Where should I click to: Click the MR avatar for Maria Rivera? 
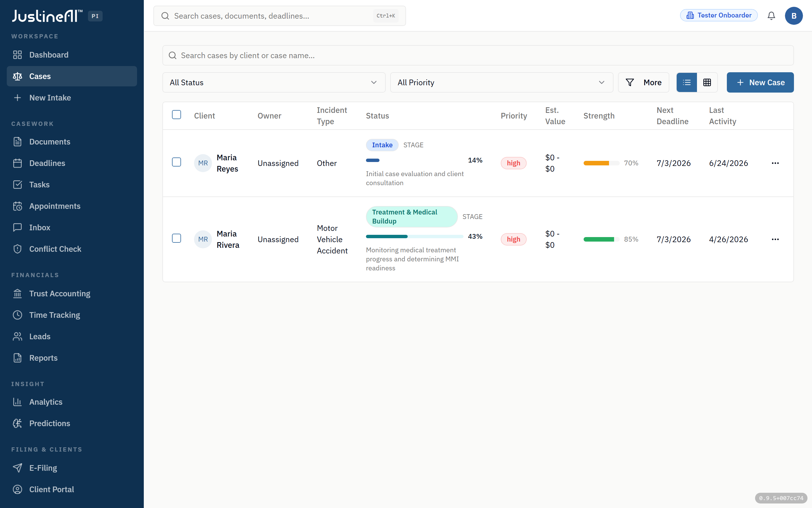pyautogui.click(x=203, y=239)
